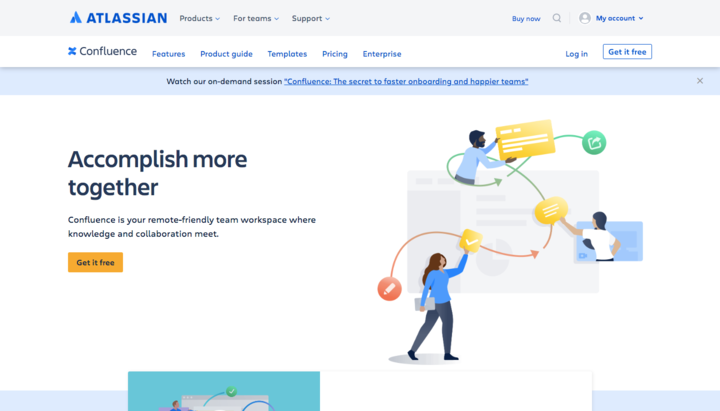Open the Features tab
The height and width of the screenshot is (411, 720).
click(169, 54)
